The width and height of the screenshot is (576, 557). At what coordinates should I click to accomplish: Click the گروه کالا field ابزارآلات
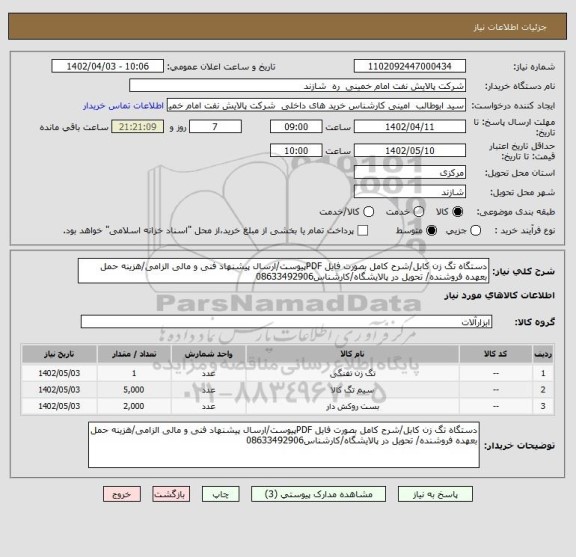[286, 322]
